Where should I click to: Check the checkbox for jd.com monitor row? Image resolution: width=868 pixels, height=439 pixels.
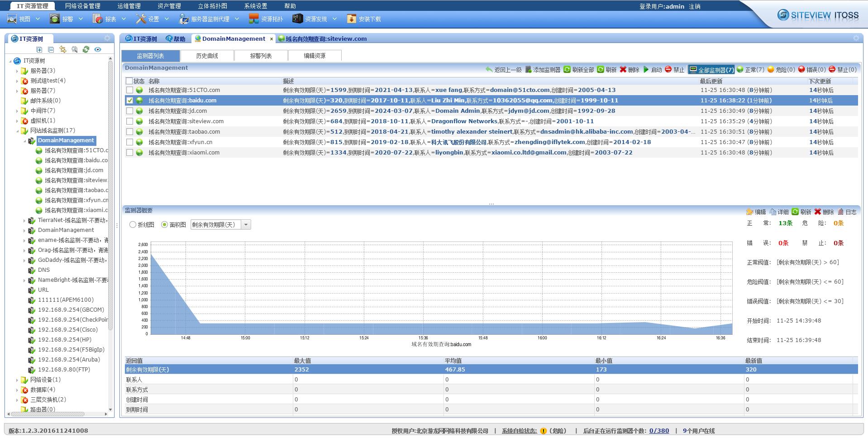point(130,111)
